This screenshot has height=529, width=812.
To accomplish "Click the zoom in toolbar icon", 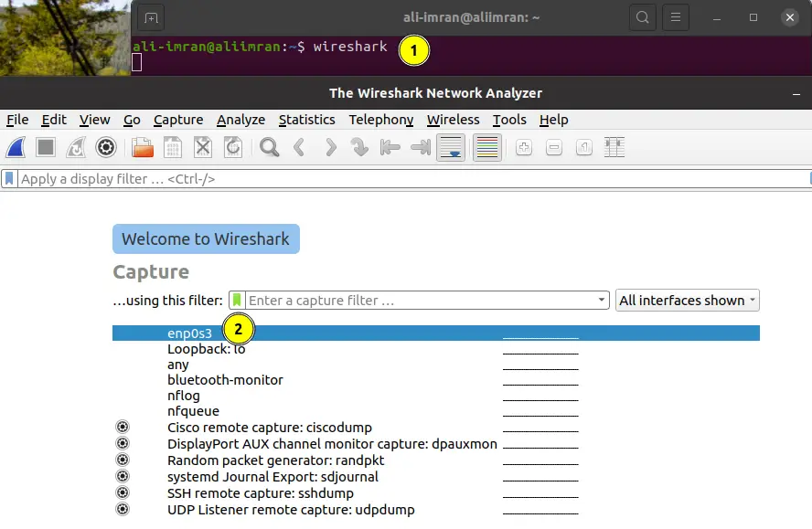I will point(524,147).
